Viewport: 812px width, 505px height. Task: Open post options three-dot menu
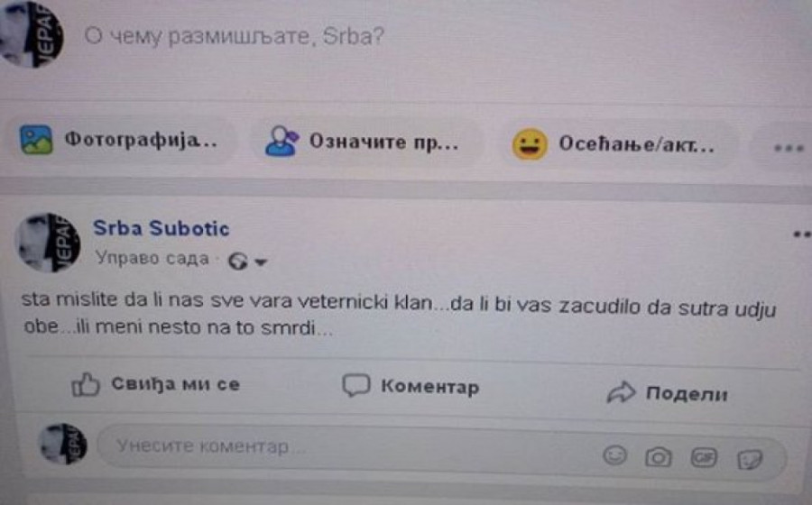tap(802, 234)
